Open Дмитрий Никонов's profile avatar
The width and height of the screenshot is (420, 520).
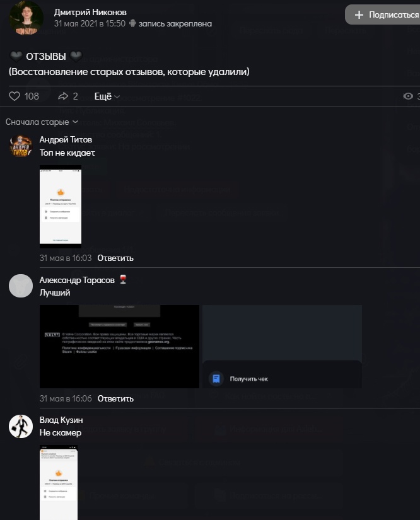tap(26, 18)
